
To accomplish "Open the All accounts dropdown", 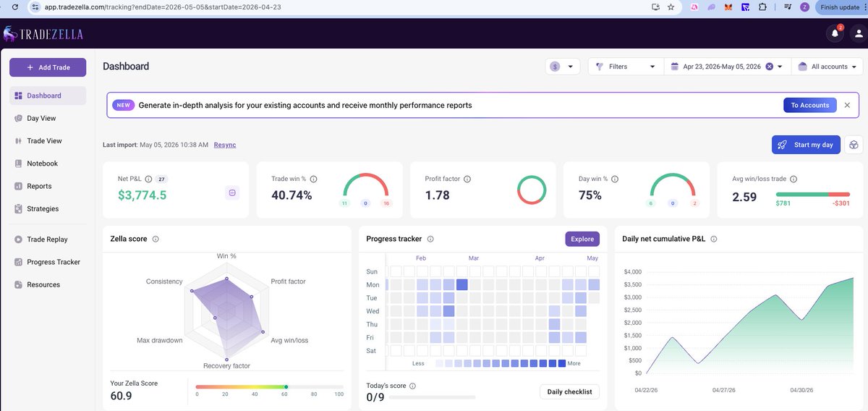I will (827, 67).
